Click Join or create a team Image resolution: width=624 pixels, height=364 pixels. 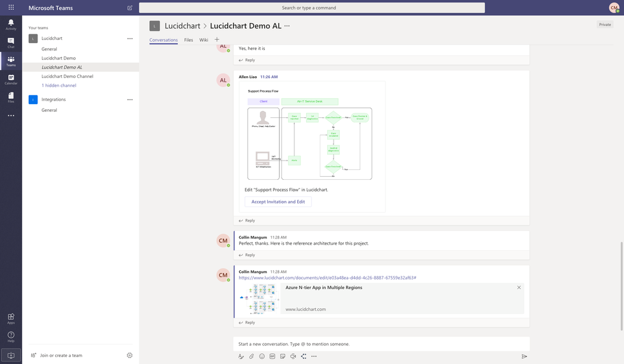[x=61, y=355]
